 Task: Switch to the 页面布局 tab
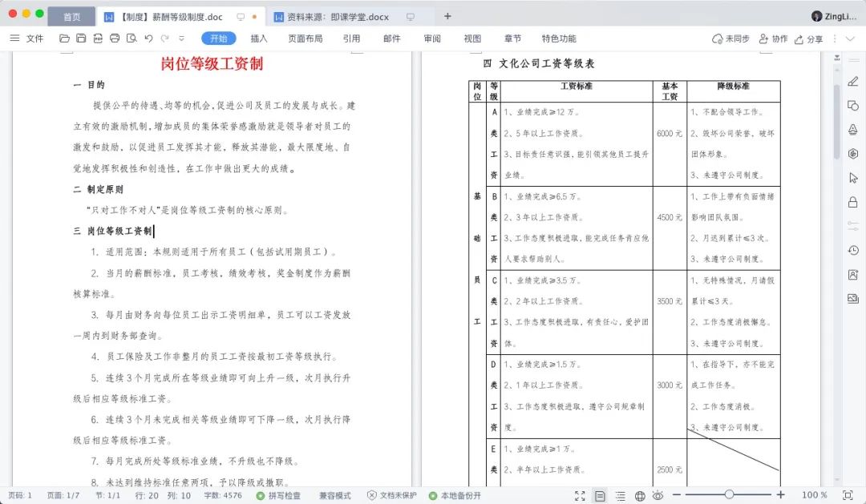pyautogui.click(x=305, y=38)
